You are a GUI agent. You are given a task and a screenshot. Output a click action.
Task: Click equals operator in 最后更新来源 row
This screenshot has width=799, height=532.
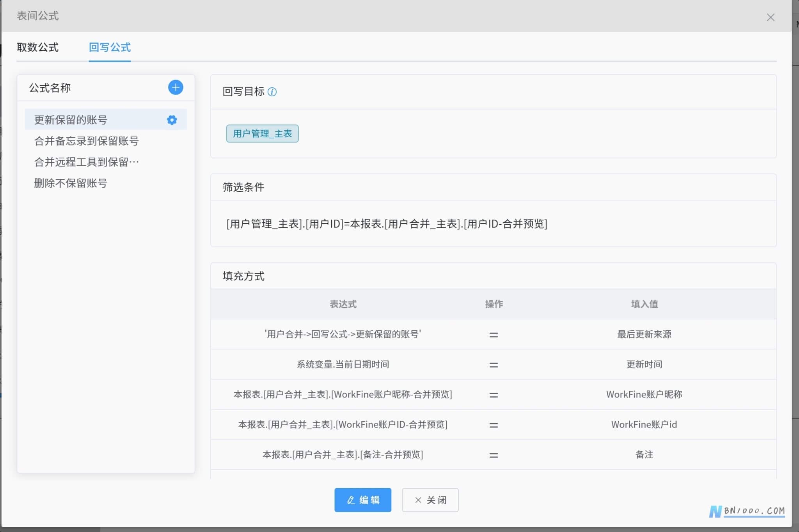(x=494, y=335)
